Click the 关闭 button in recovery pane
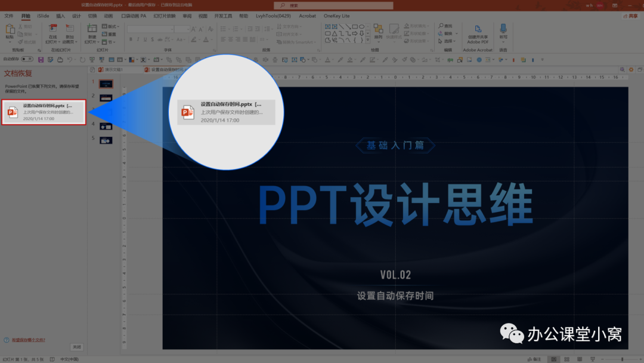Image resolution: width=644 pixels, height=363 pixels. pyautogui.click(x=77, y=347)
